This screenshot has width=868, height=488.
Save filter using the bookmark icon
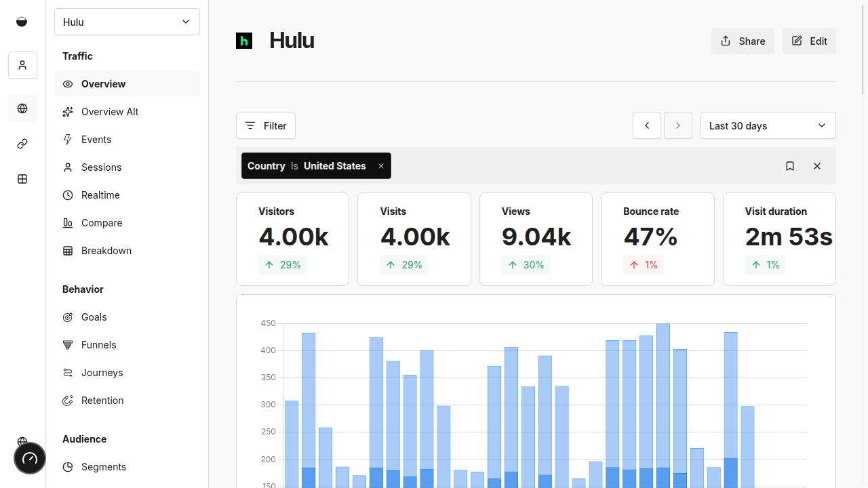click(x=790, y=166)
